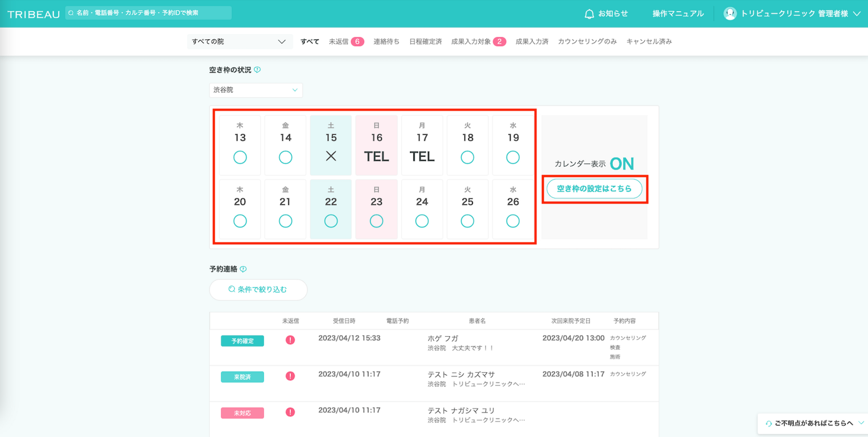The height and width of the screenshot is (437, 868).
Task: Toggle the カレンダー表示 ON switch
Action: tap(621, 164)
